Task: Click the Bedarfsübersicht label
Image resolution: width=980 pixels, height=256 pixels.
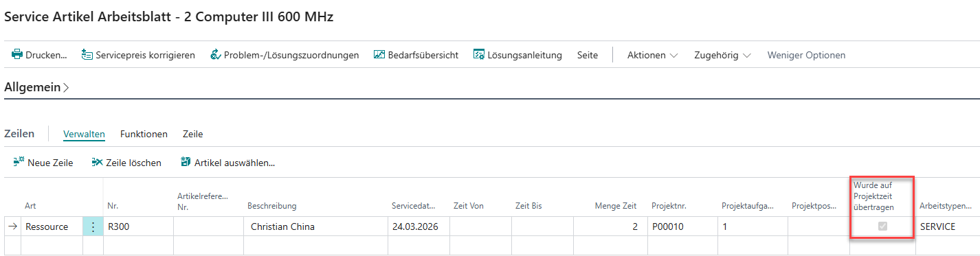Action: pyautogui.click(x=423, y=55)
